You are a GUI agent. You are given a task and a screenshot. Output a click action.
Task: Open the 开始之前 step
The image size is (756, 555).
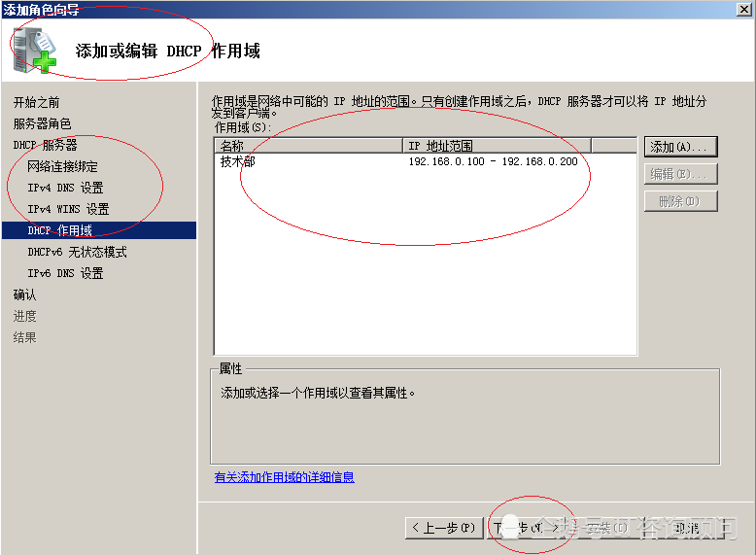(x=36, y=102)
